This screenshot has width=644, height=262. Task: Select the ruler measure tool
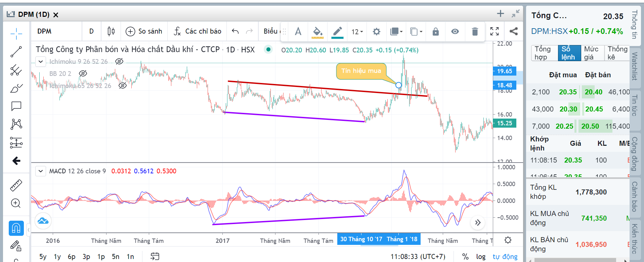(16, 185)
